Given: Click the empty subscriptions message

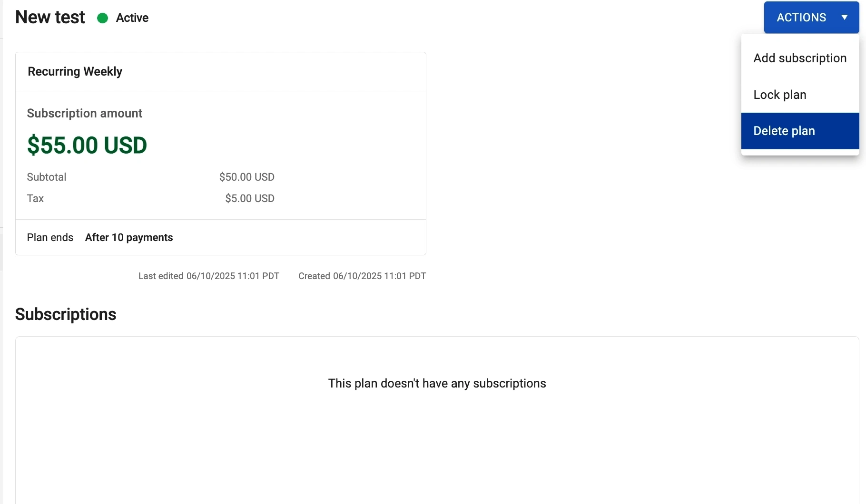Looking at the screenshot, I should [x=437, y=383].
